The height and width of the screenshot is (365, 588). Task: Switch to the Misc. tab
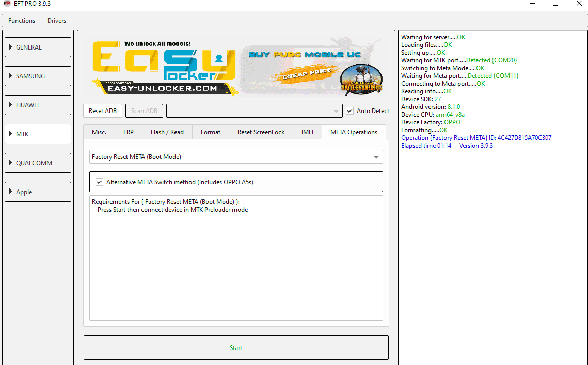point(99,132)
